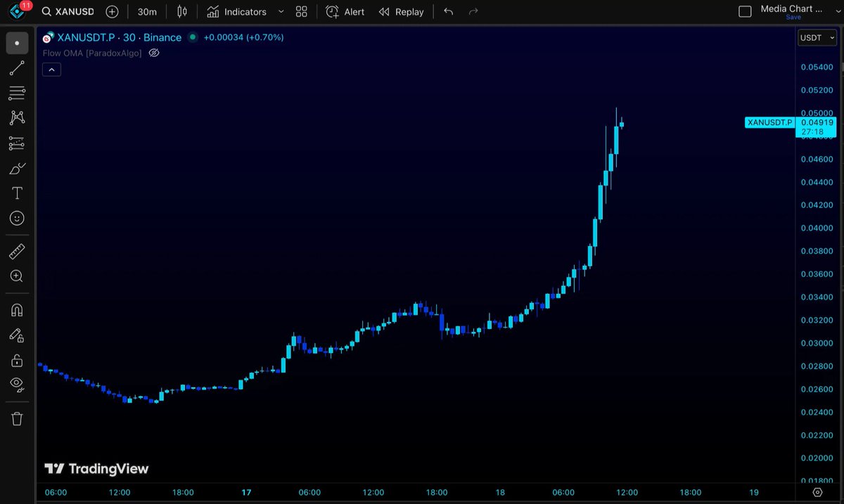Select the Measure ruler tool
This screenshot has width=844, height=504.
click(x=17, y=250)
